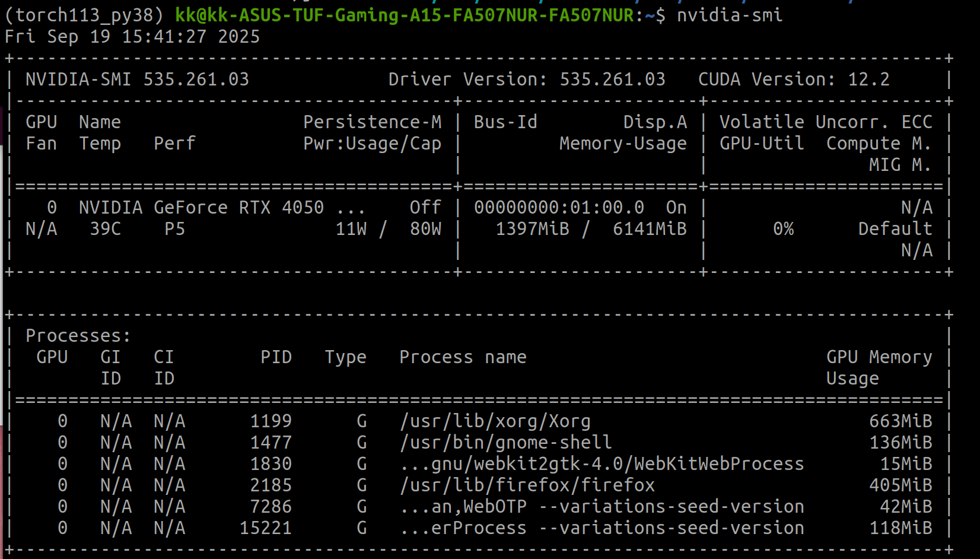Click the Xorg memory usage 663MiB

901,421
